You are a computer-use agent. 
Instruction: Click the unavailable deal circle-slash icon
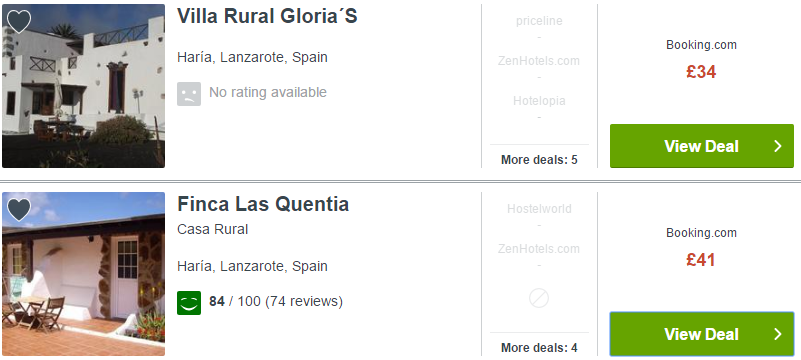click(539, 298)
